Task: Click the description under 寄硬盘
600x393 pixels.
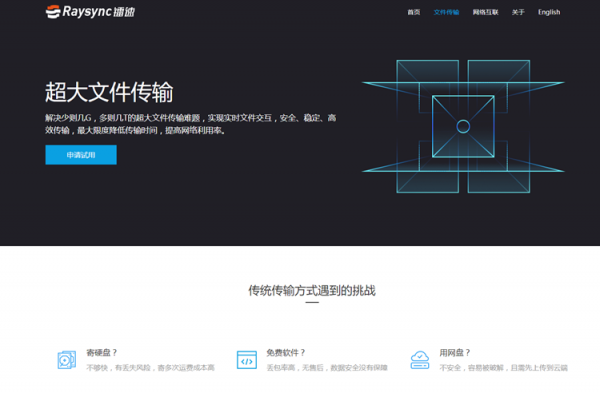Action: point(150,368)
